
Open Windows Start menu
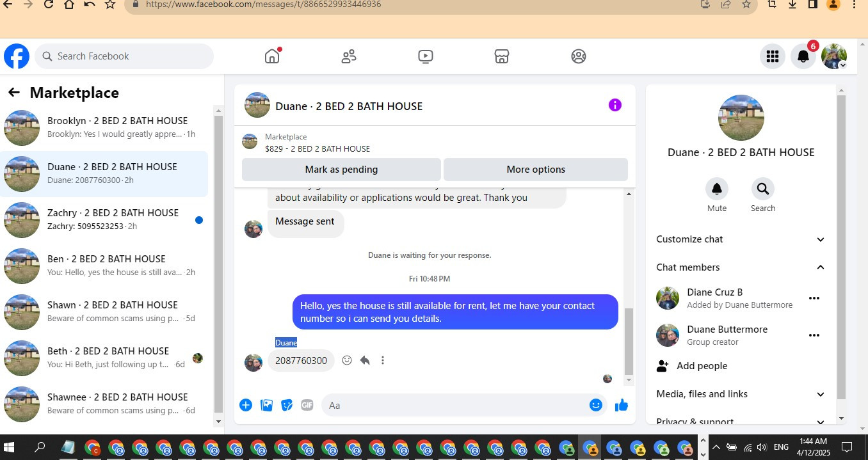pyautogui.click(x=9, y=447)
